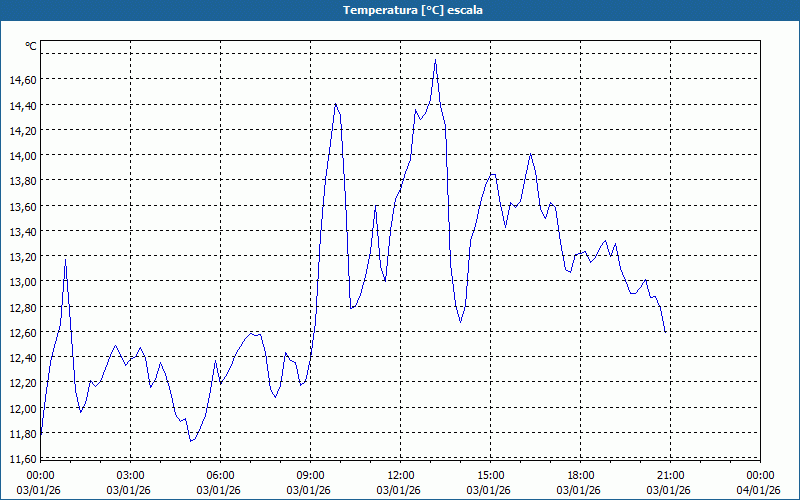Click the 13,00 y-axis value
The width and height of the screenshot is (800, 500).
click(x=23, y=282)
